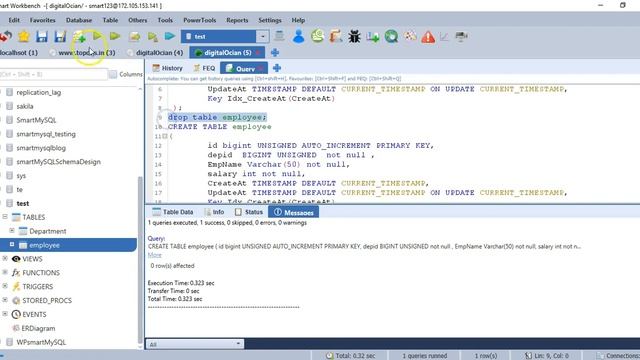This screenshot has height=360, width=640.
Task: Click the second floppy disk Save As icon
Action: coord(60,37)
